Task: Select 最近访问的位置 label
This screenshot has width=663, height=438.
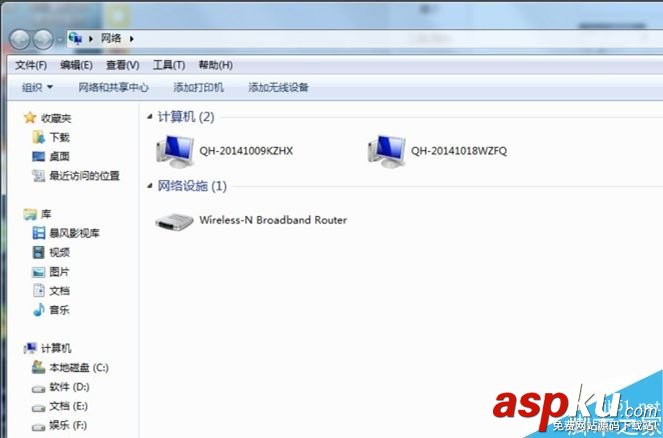Action: click(85, 176)
